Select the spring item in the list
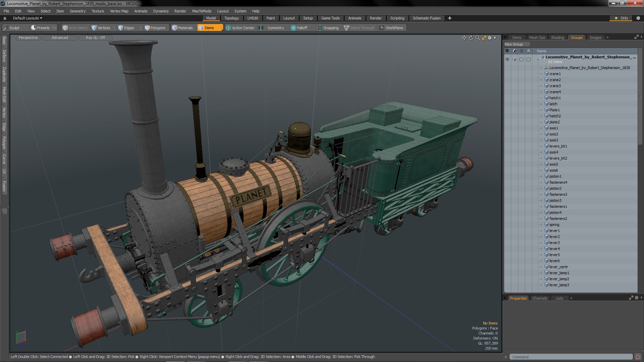The image size is (644, 362). click(554, 225)
